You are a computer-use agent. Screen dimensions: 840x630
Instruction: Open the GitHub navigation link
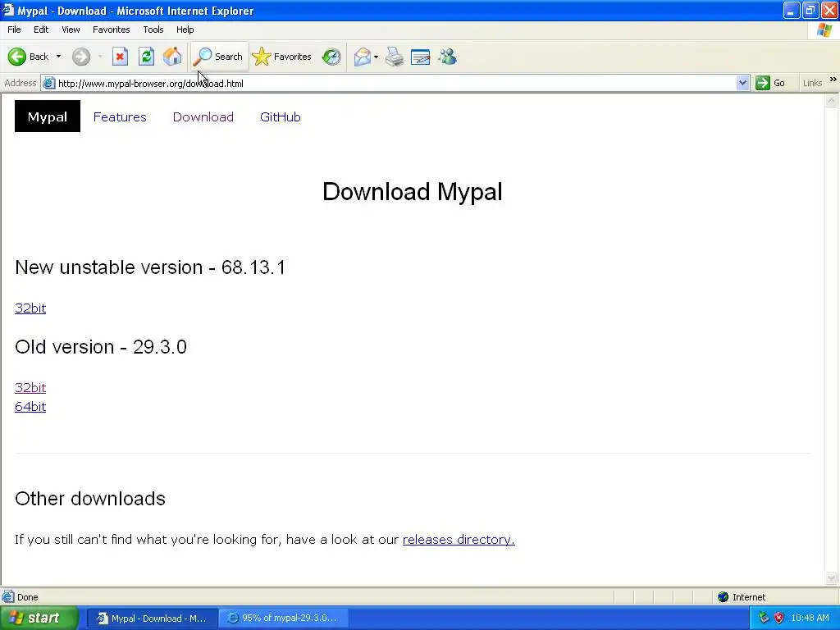click(x=281, y=116)
